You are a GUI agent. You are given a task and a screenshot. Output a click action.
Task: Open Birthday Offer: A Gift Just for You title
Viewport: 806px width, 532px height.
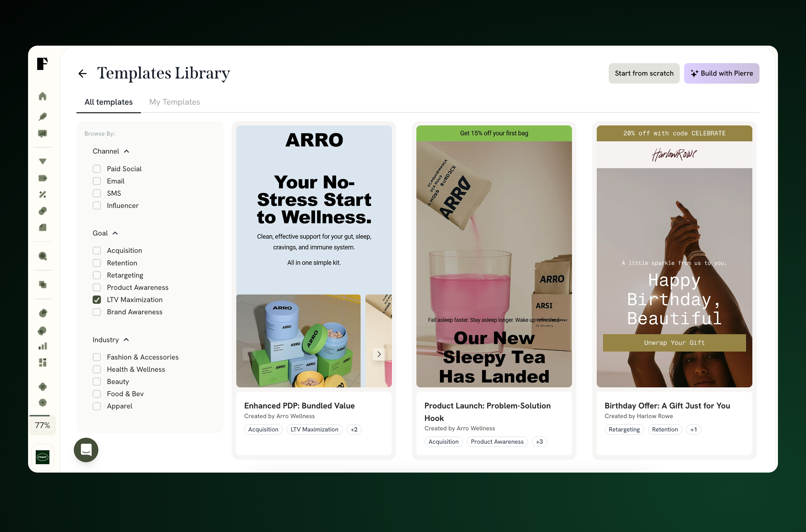[x=667, y=406]
